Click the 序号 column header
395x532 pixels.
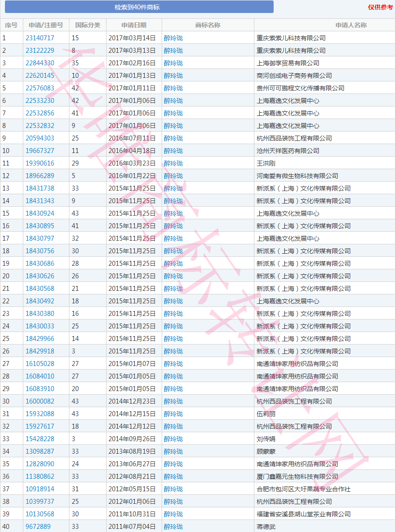11,25
